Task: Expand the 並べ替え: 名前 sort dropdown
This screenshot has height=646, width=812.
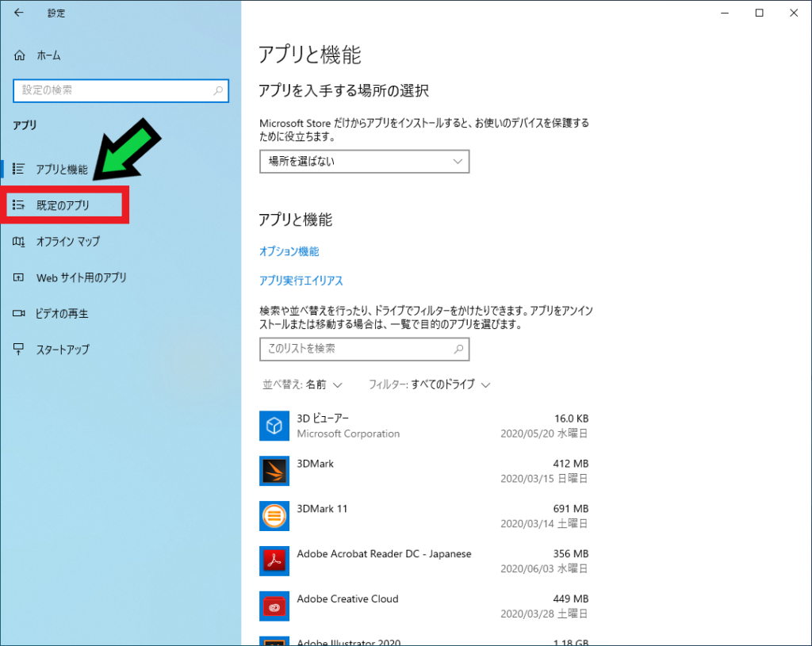Action: point(302,384)
